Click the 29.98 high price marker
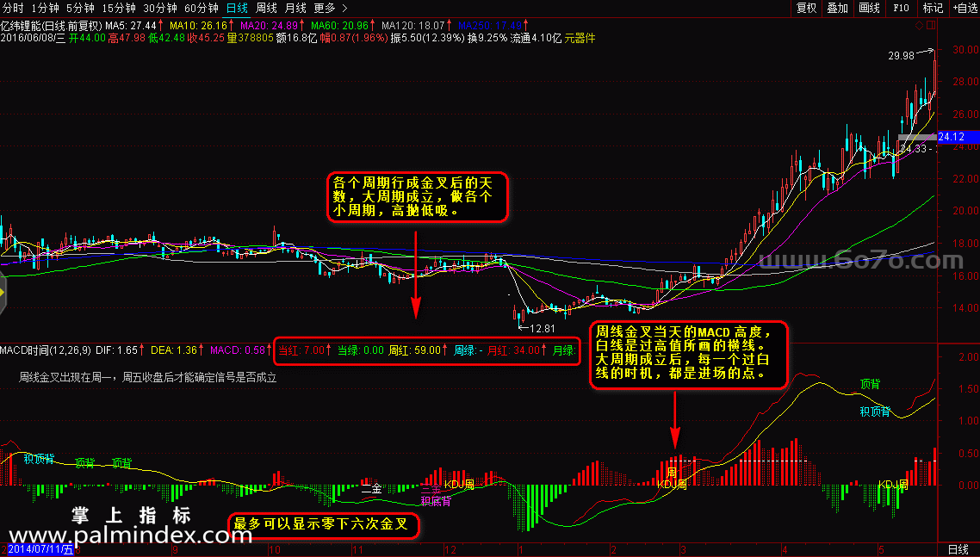 point(901,56)
